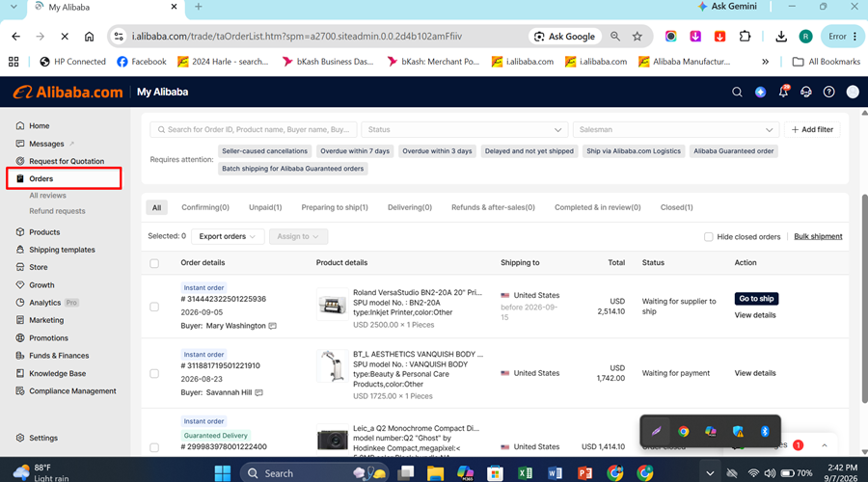The image size is (868, 482).
Task: Click the Add filter button
Action: point(812,129)
